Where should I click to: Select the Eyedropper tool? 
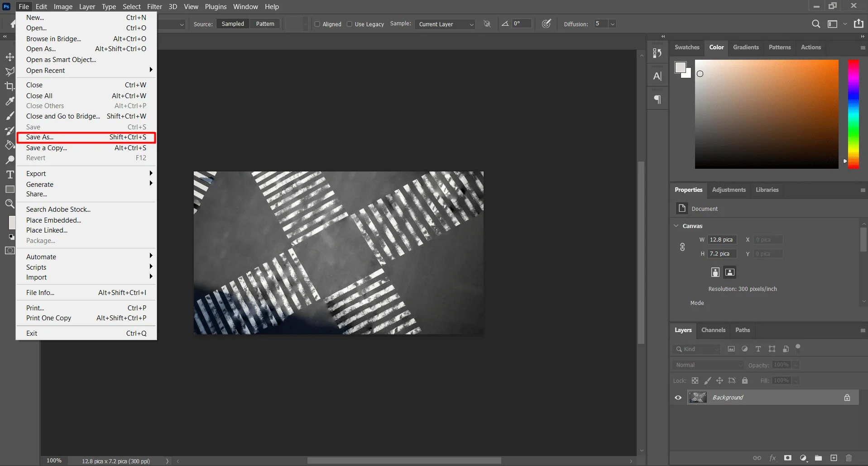click(10, 101)
